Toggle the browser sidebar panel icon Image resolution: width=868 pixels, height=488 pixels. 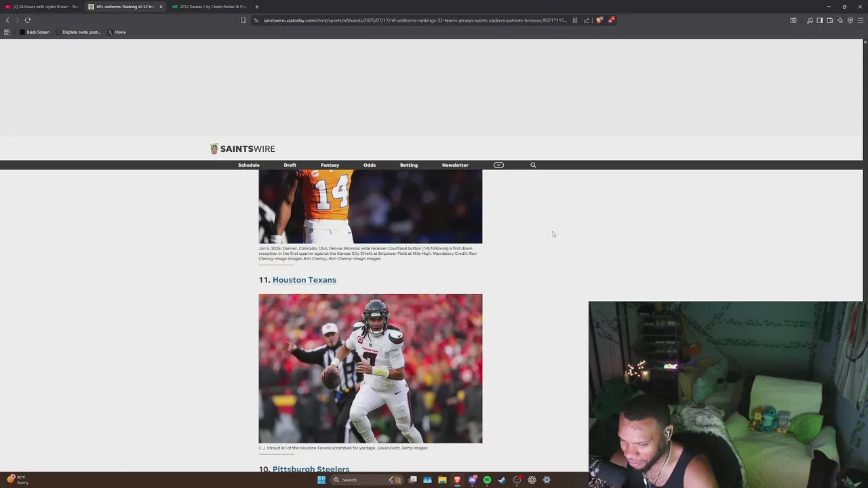820,20
